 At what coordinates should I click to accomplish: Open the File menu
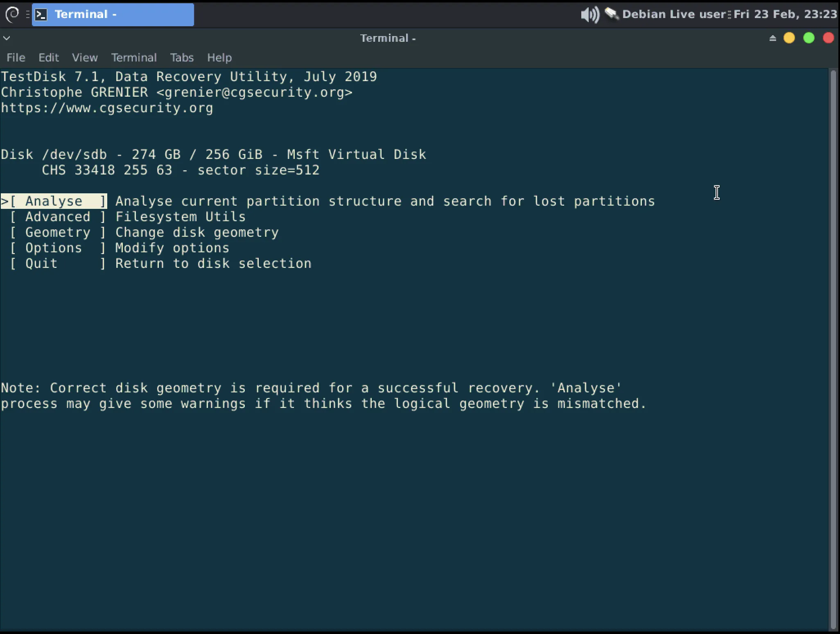(15, 57)
